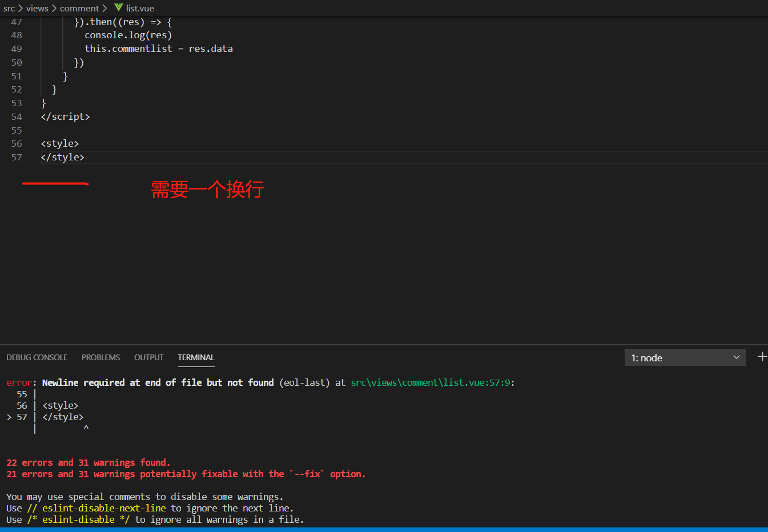
Task: Click the '--fix' option text in terminal
Action: click(307, 474)
